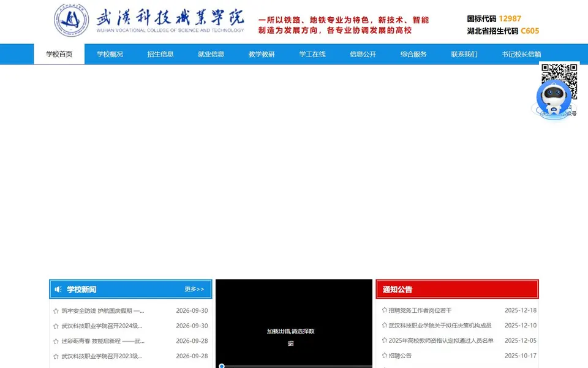This screenshot has width=588, height=368.
Task: Open the 综合服务 menu
Action: (x=413, y=54)
